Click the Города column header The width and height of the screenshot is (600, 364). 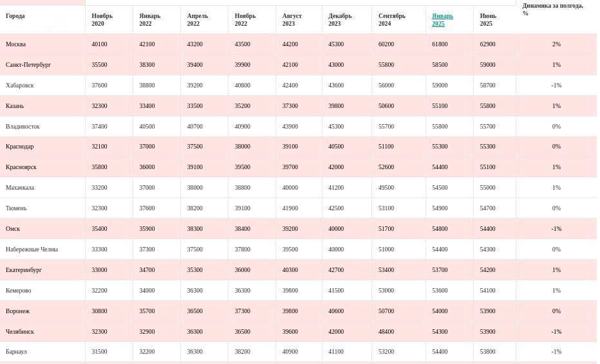click(x=15, y=16)
